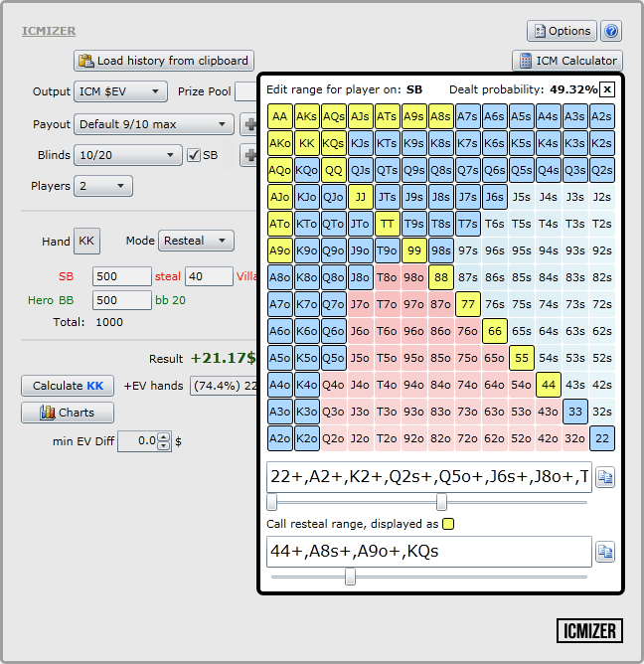Select the J5s hand cell
Screen dimensions: 644x664
pyautogui.click(x=522, y=197)
